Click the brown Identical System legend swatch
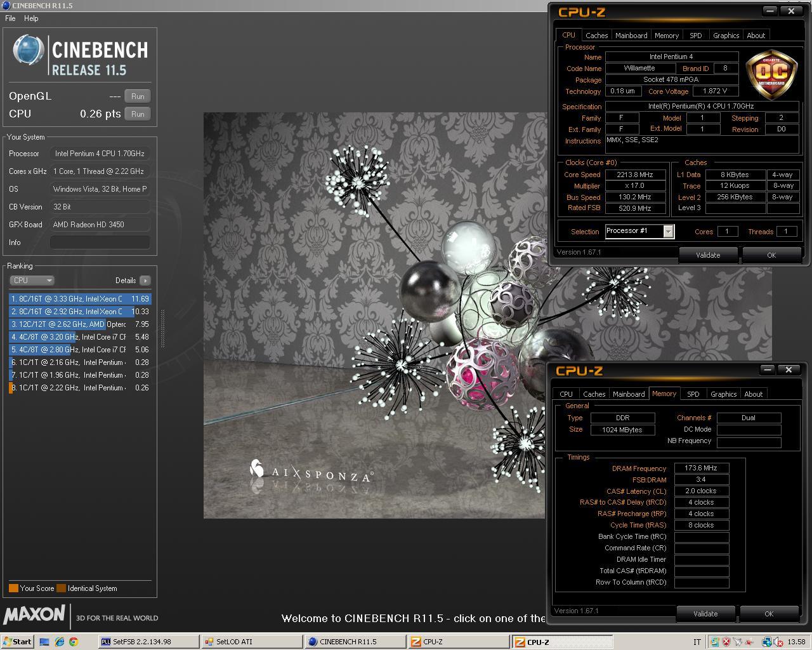Viewport: 812px width, 650px height. click(61, 588)
